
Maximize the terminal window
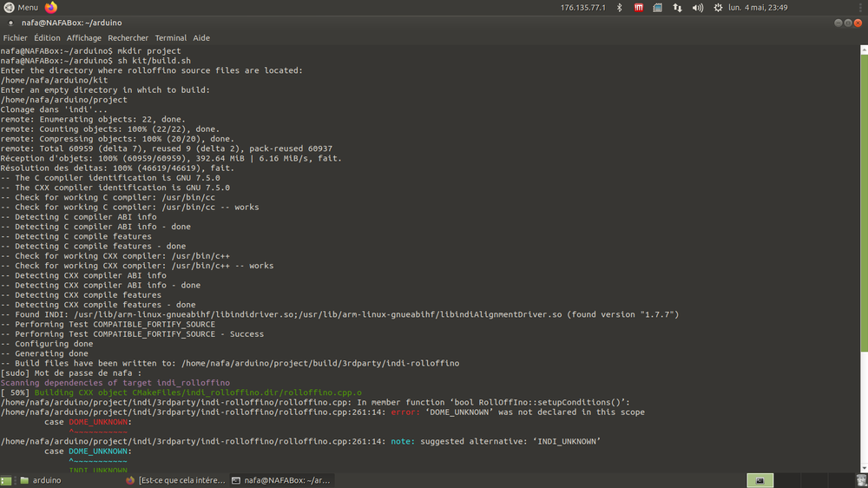coord(848,23)
